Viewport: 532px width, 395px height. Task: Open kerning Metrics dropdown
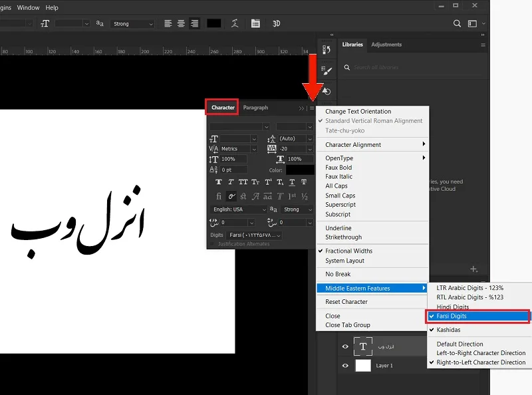254,149
